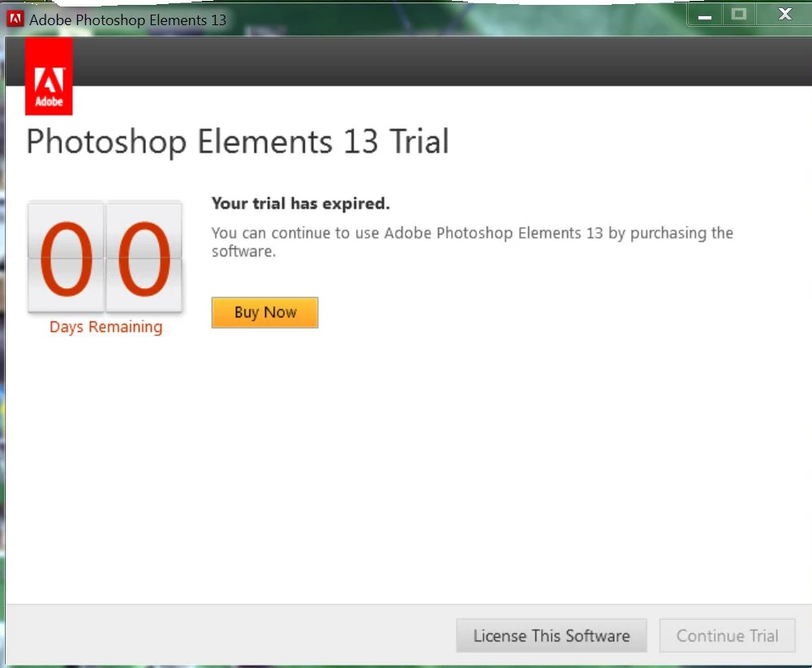This screenshot has height=668, width=812.
Task: Click License This Software button
Action: pyautogui.click(x=551, y=636)
